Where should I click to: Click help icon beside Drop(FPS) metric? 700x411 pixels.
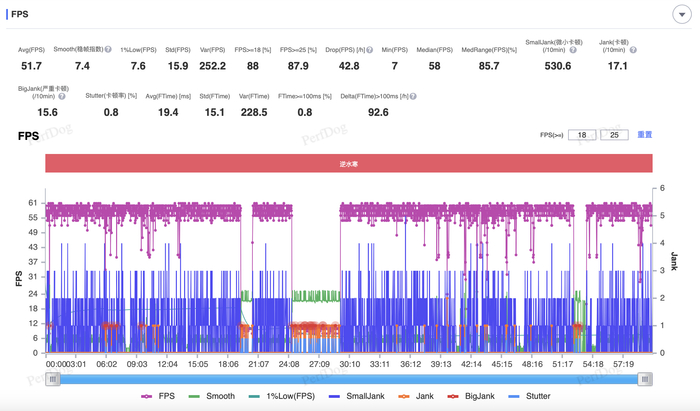tap(370, 50)
